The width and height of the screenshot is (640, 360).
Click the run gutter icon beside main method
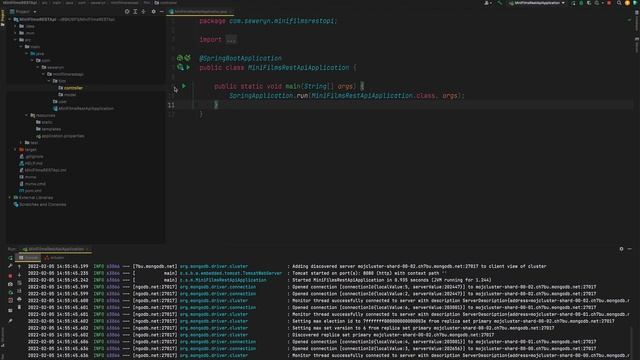click(184, 86)
